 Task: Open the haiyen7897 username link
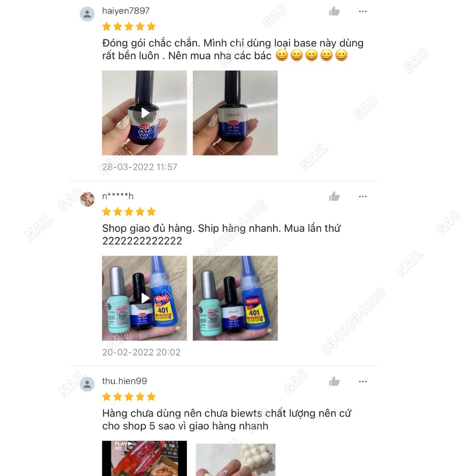(126, 11)
